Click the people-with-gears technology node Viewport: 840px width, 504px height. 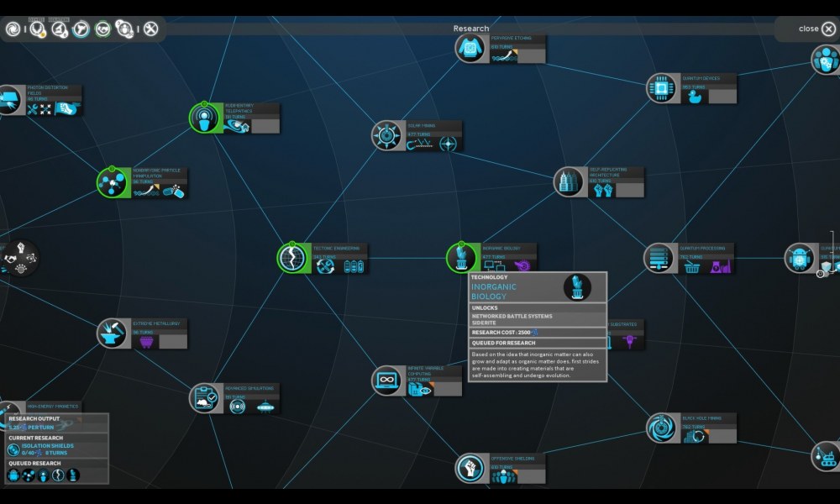pyautogui.click(x=826, y=59)
